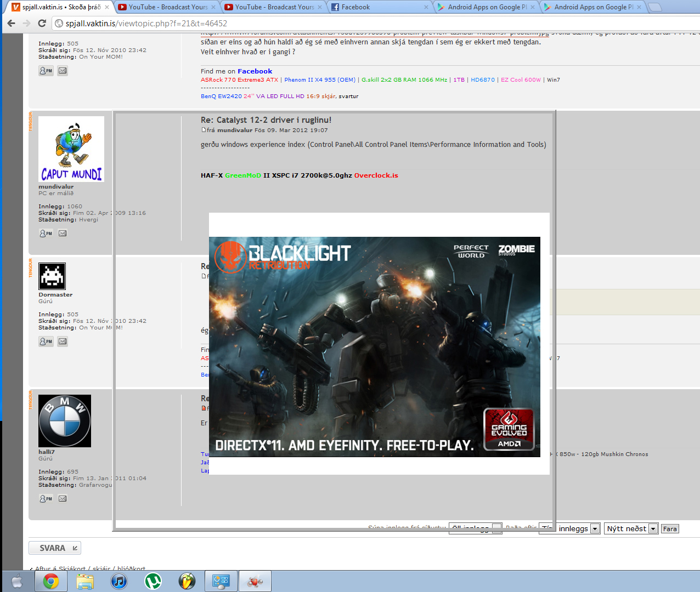Click the browser back arrow
This screenshot has width=700, height=592.
pos(11,23)
